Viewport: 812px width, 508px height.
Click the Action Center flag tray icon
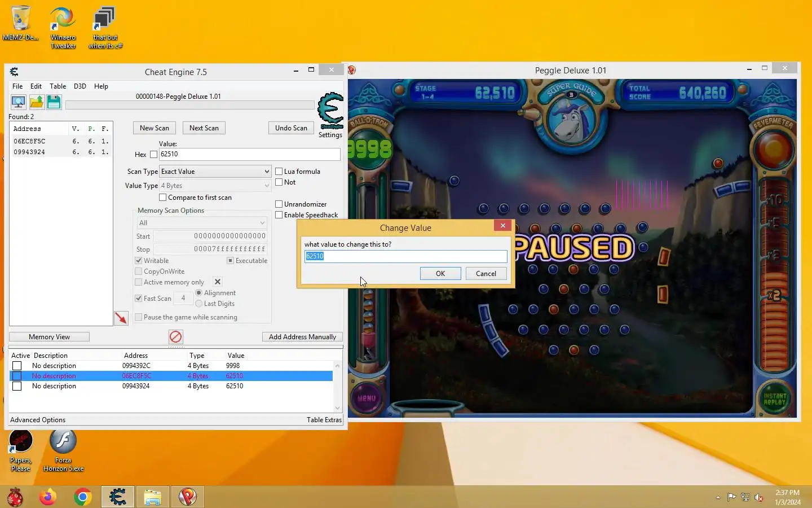click(731, 497)
